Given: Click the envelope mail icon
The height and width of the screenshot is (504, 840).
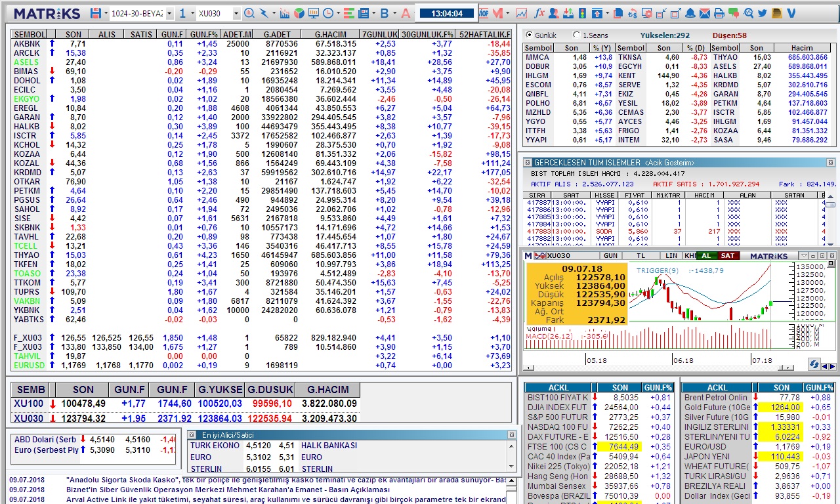Looking at the screenshot, I should (x=705, y=13).
